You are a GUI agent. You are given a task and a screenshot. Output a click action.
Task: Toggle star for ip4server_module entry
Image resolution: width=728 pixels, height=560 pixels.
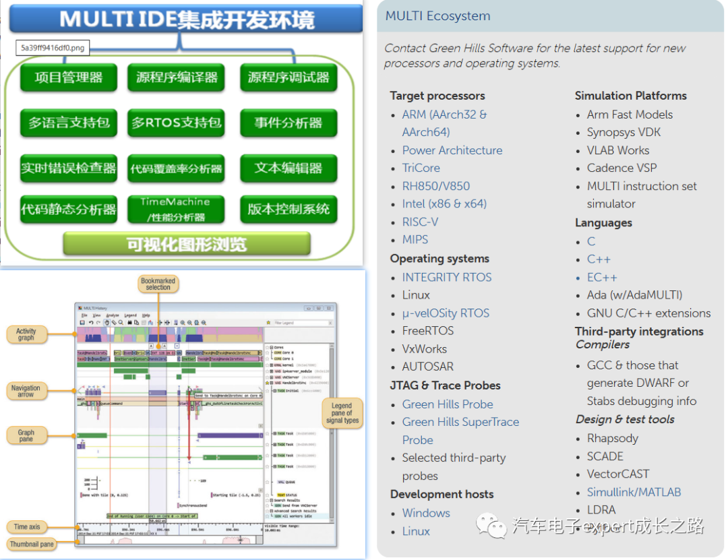(x=268, y=371)
